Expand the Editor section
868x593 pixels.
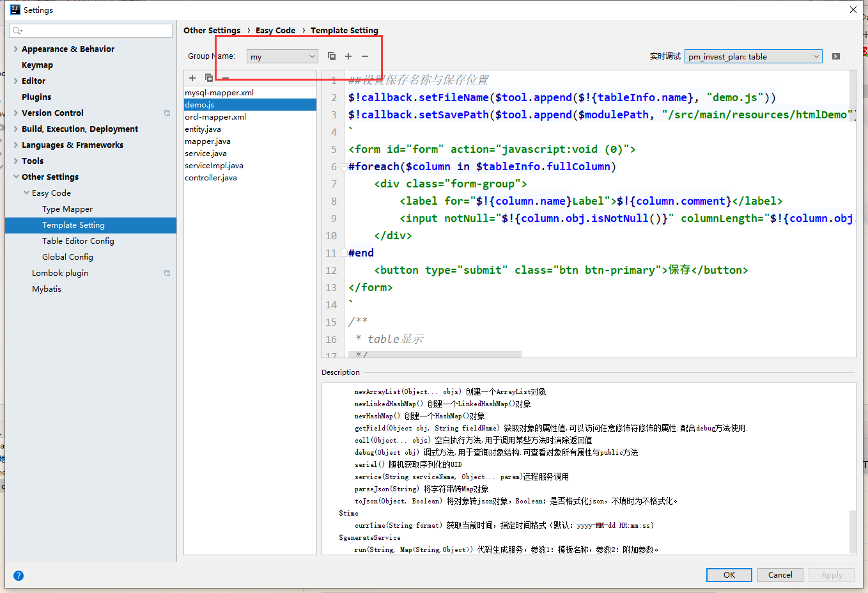(16, 81)
